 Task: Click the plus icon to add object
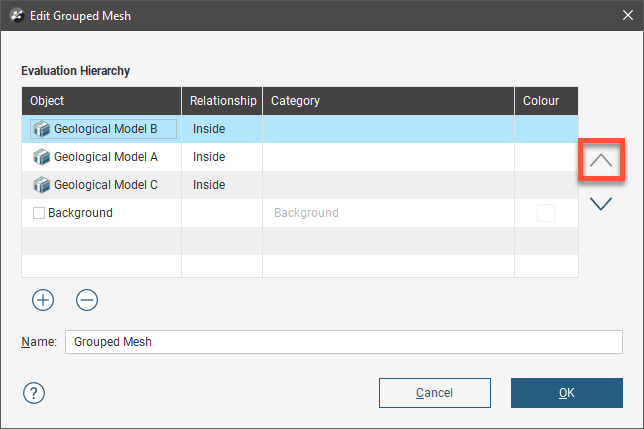[43, 299]
